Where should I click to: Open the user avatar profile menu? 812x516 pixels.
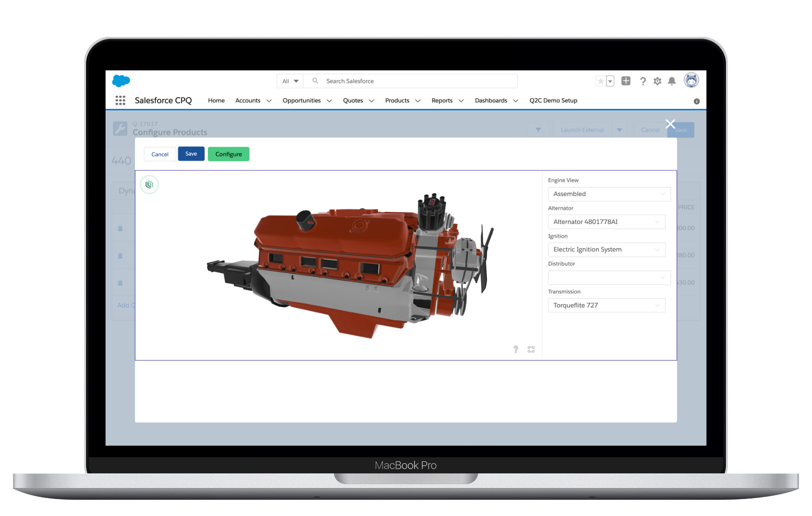click(x=691, y=80)
